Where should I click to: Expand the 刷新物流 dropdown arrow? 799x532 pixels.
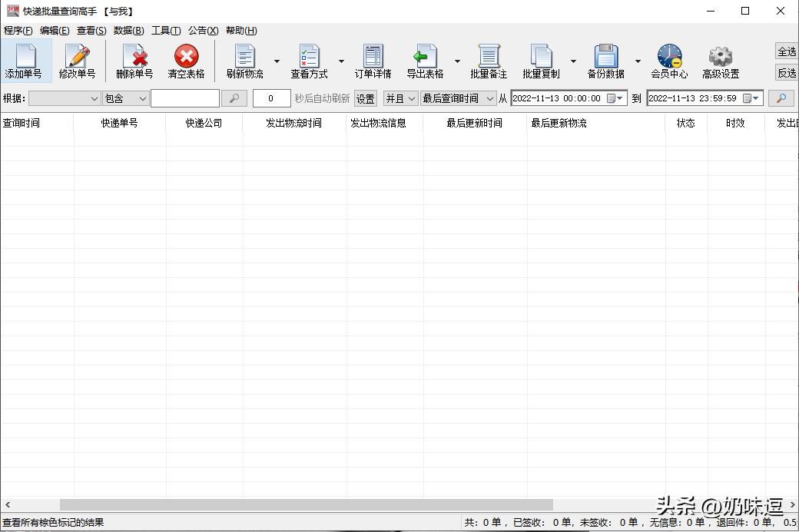coord(277,61)
